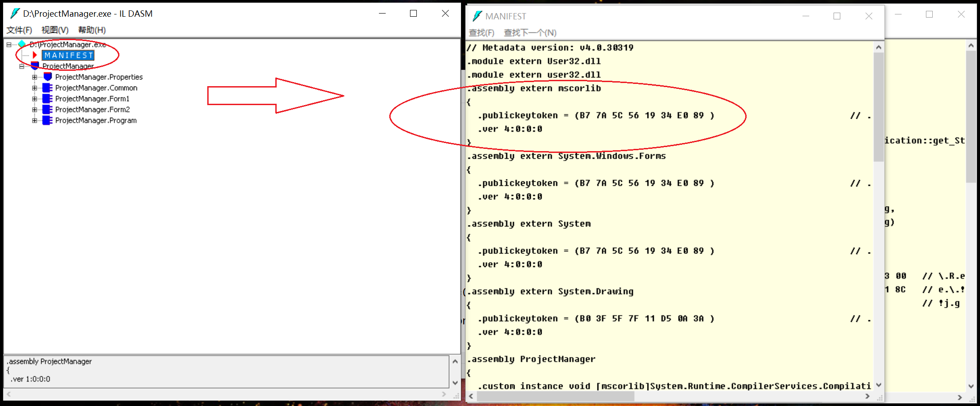
Task: Click background window scrollbar down arrow
Action: pyautogui.click(x=971, y=386)
